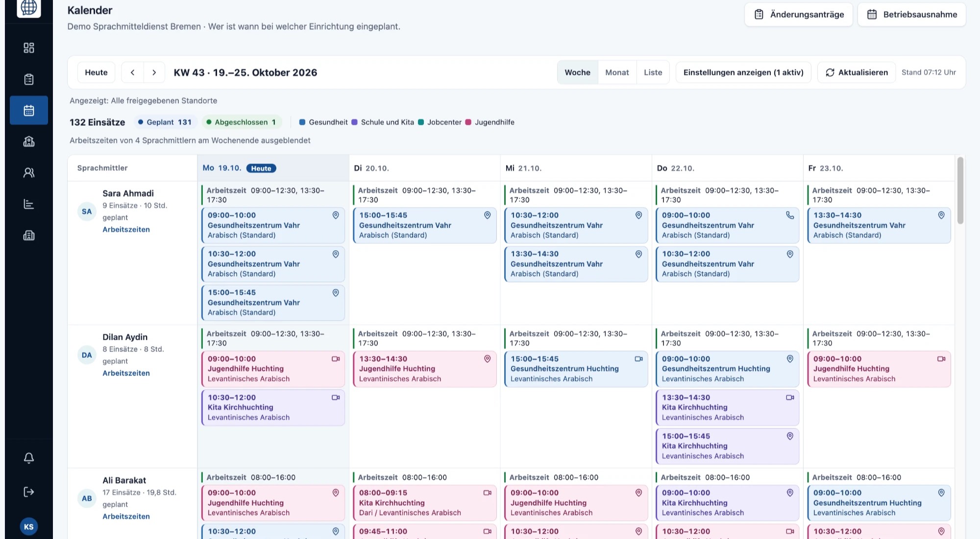This screenshot has width=980, height=539.
Task: Expand Einstellungen anzeigen (1 aktiv)
Action: coord(743,72)
